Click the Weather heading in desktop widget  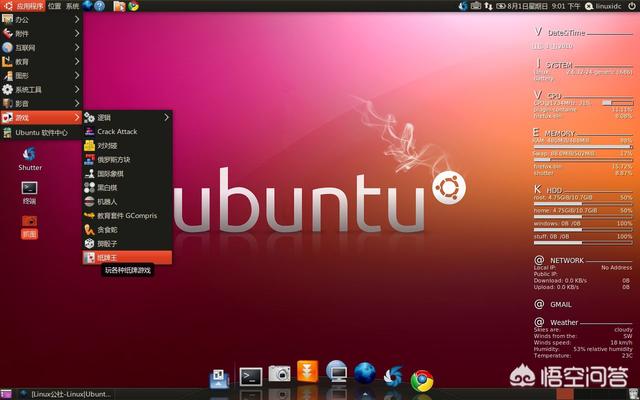pyautogui.click(x=564, y=322)
